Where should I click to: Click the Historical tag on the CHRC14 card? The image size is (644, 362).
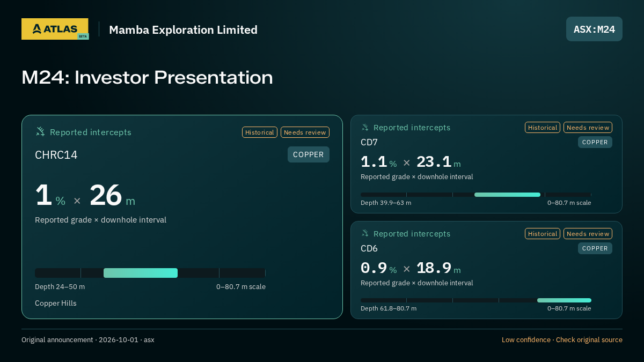(260, 132)
